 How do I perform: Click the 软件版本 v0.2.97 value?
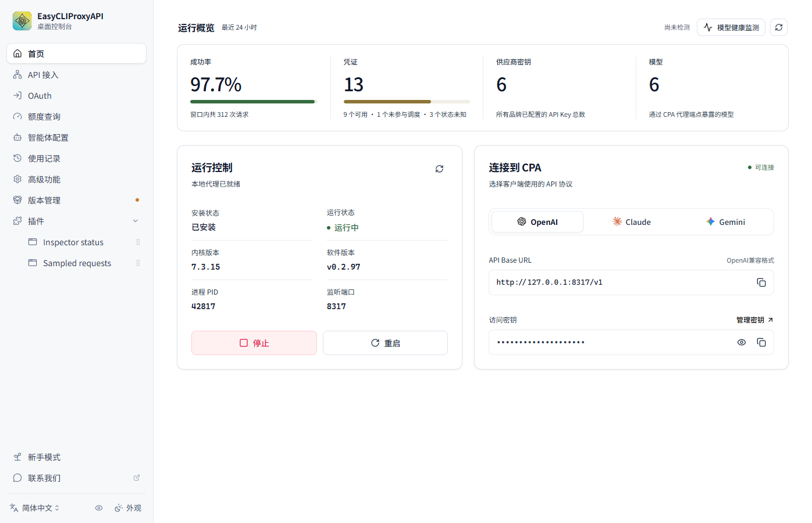343,267
